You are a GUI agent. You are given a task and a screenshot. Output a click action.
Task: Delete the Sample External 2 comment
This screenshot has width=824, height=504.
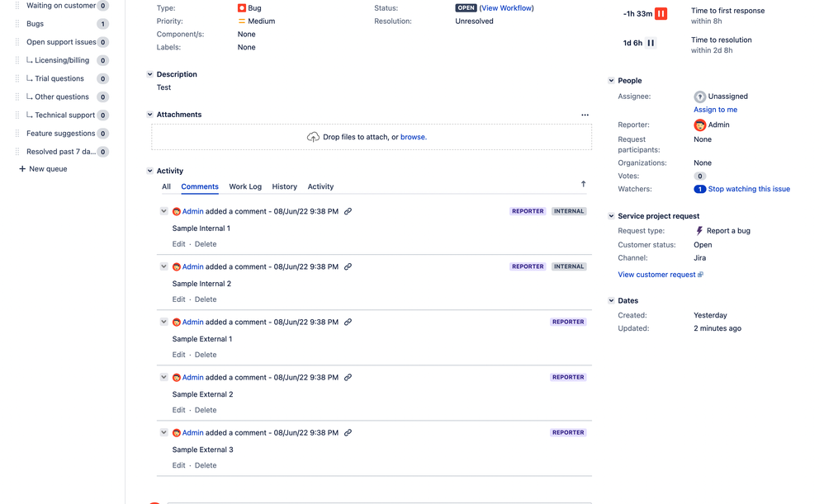coord(206,411)
